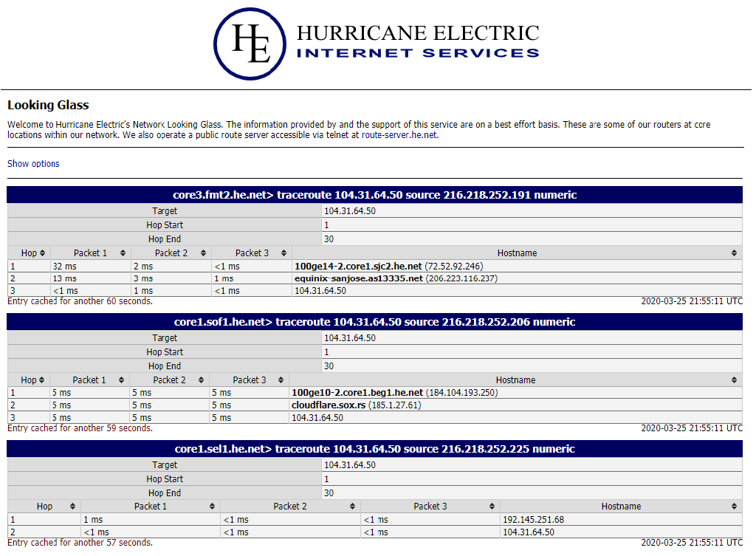
Task: Sort the core3.fmt2 table by Hostname
Action: click(517, 253)
